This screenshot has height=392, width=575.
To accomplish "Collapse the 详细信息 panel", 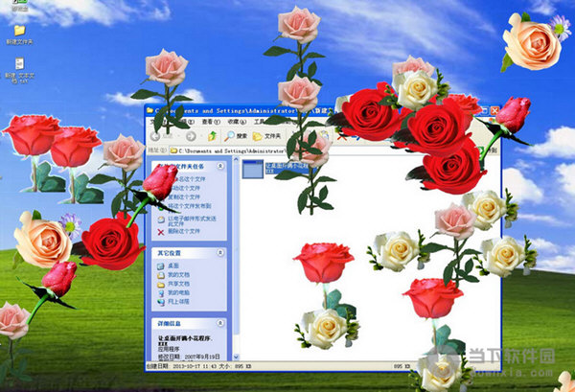I will click(x=220, y=323).
